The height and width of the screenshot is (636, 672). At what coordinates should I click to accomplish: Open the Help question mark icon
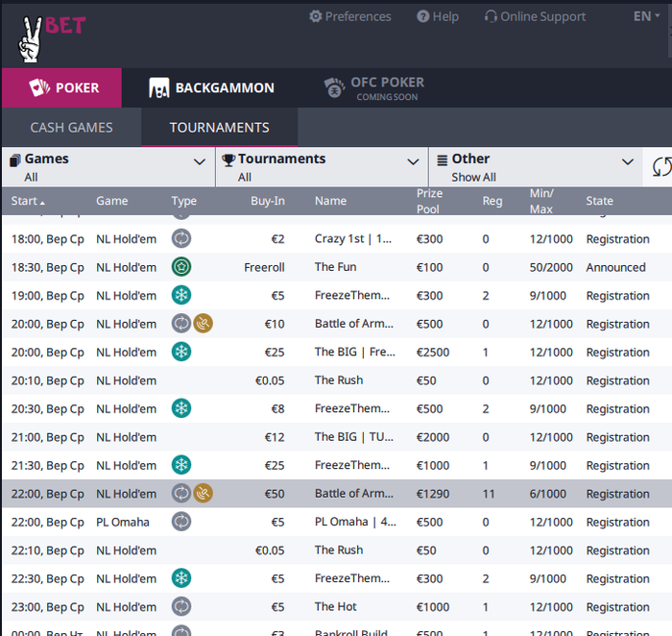point(422,16)
